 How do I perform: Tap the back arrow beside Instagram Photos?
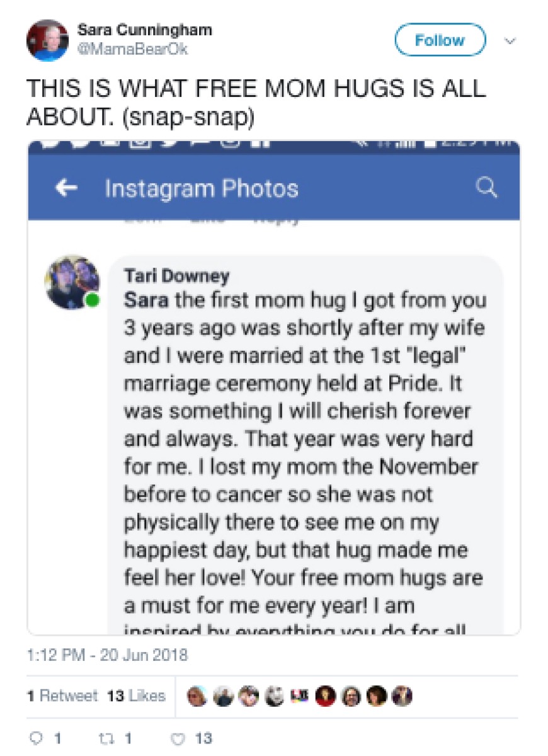(x=66, y=188)
